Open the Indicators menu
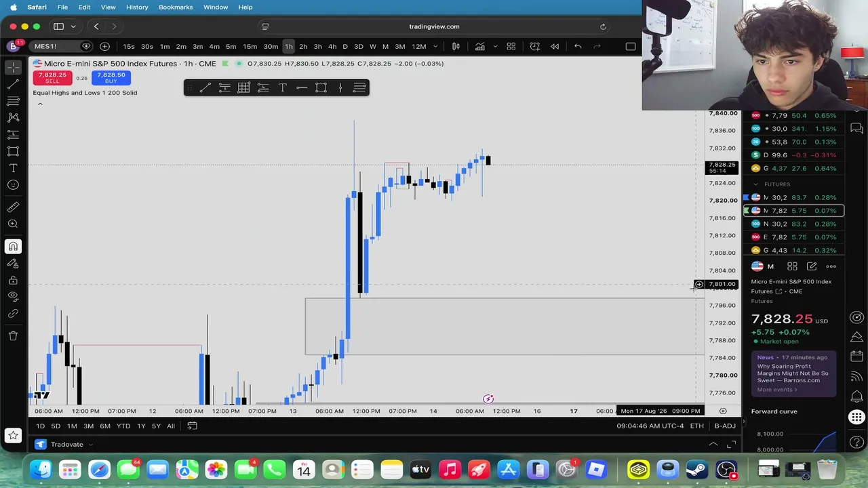 click(x=479, y=46)
